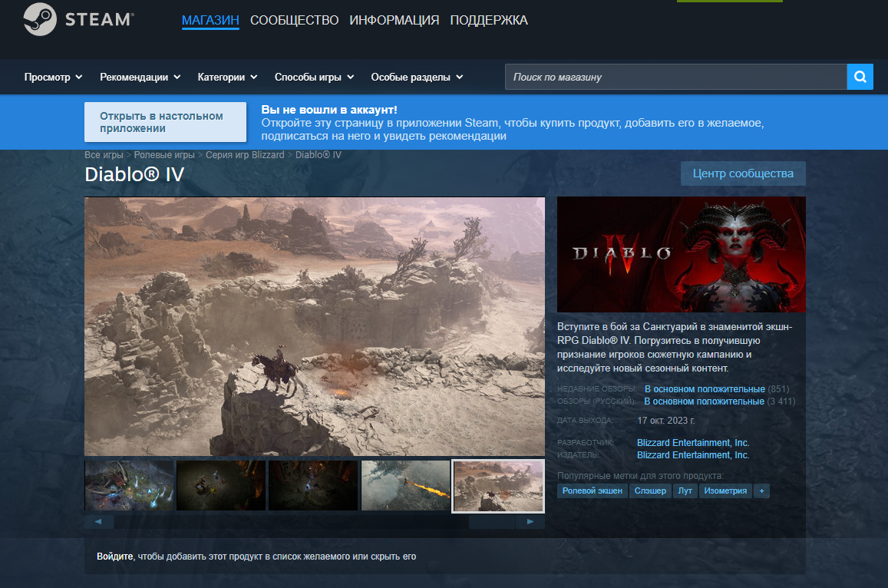This screenshot has width=888, height=588.
Task: Click the Войдите sign-in link
Action: [115, 557]
